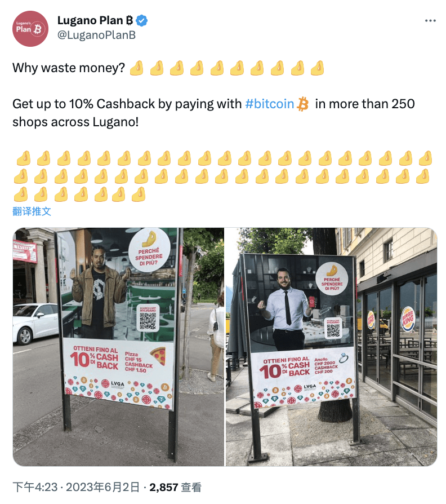Screen dimensions: 446x504
Task: Click the Lugano Plan ₿ display name
Action: click(x=95, y=20)
